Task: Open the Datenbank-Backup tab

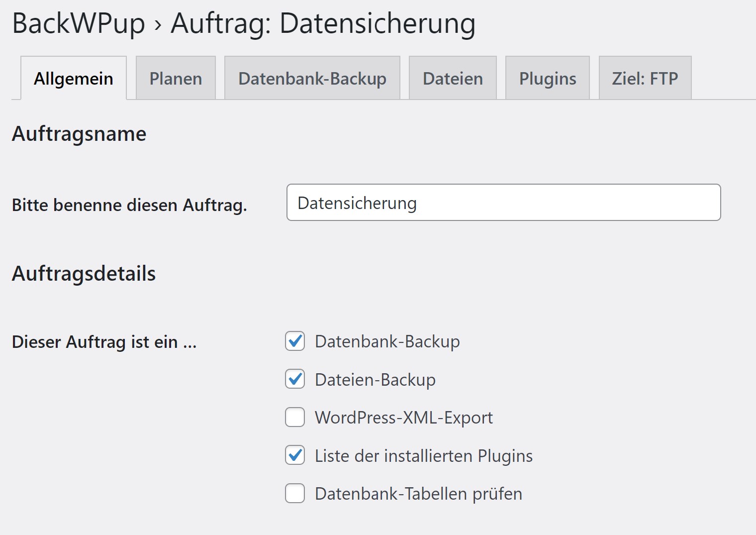Action: 312,78
